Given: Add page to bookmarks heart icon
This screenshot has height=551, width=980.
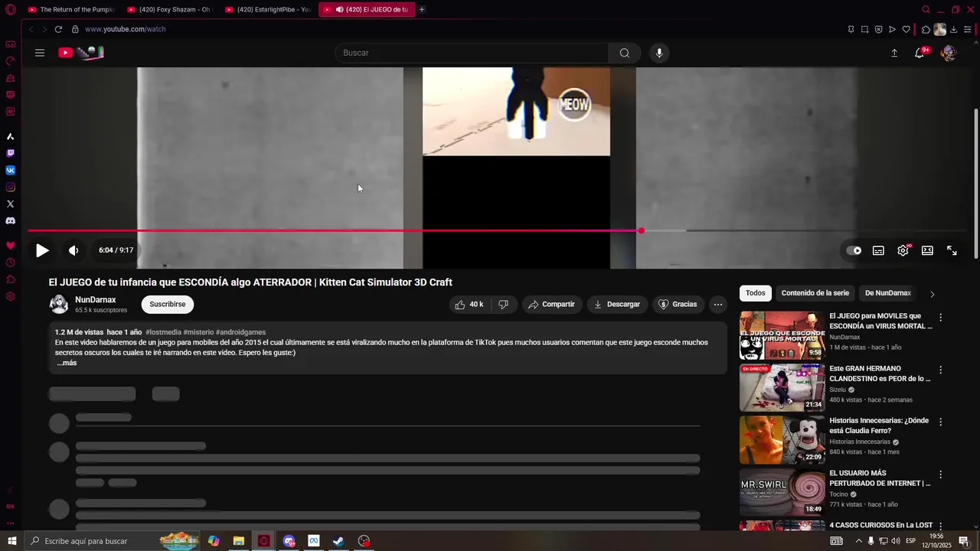Looking at the screenshot, I should (x=906, y=29).
